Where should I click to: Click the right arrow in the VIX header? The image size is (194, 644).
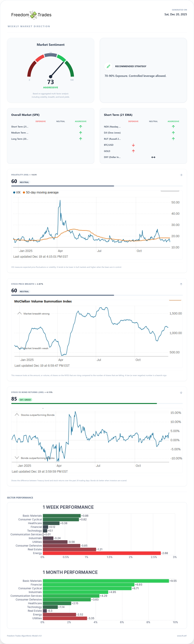click(181, 175)
